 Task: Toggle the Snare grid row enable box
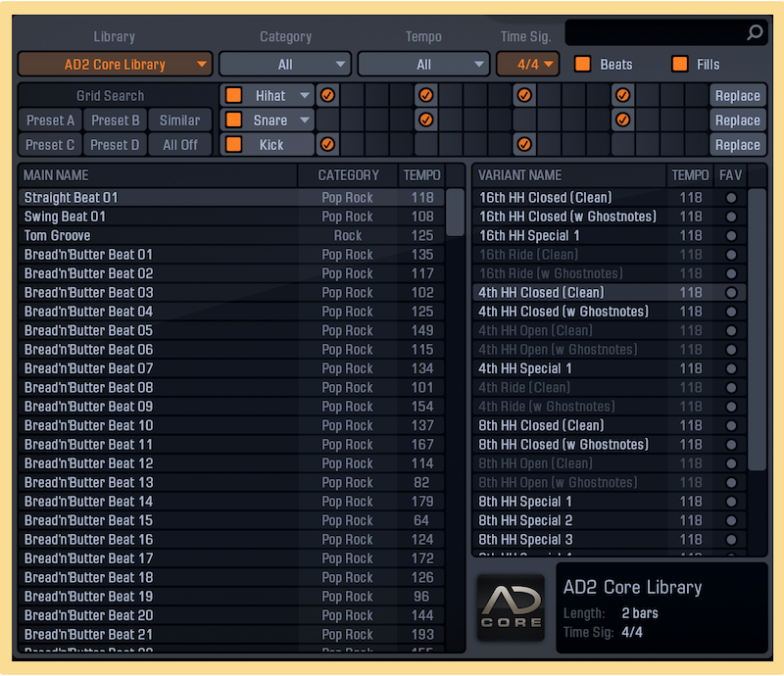point(233,120)
